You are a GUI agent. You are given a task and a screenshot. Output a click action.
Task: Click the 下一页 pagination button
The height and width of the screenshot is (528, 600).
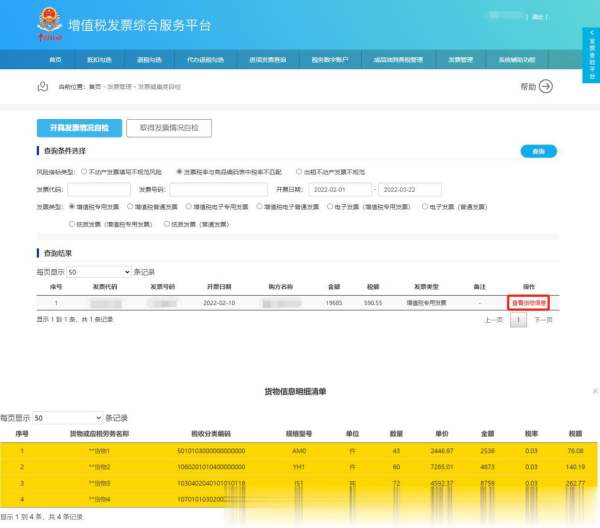tap(542, 320)
